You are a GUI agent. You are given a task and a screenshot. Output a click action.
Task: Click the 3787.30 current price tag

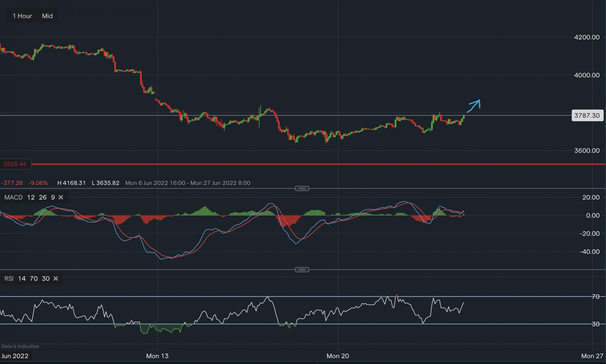587,115
